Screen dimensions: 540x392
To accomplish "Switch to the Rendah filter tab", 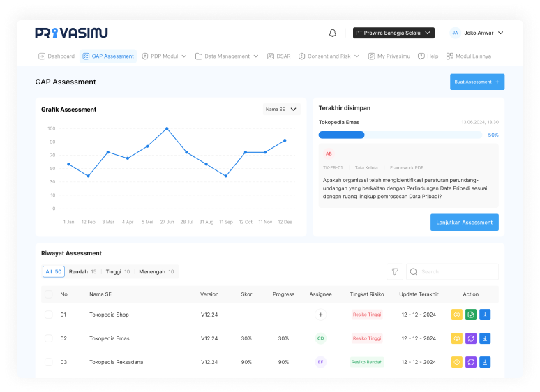I will click(x=82, y=271).
